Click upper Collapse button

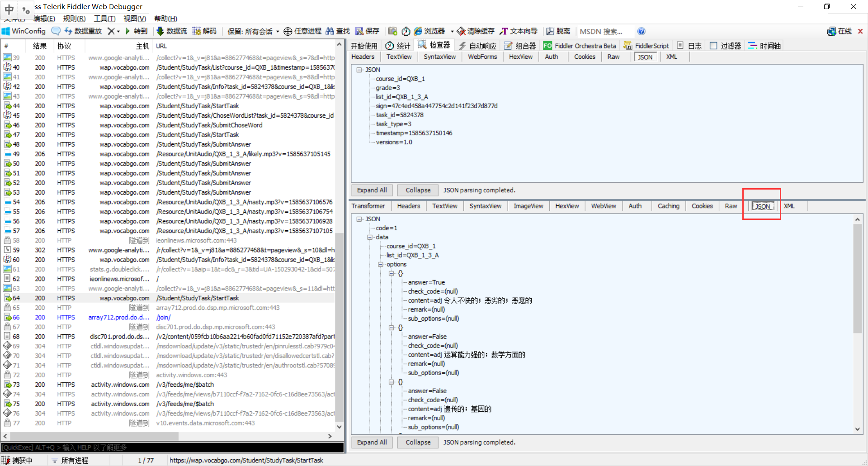coord(418,190)
